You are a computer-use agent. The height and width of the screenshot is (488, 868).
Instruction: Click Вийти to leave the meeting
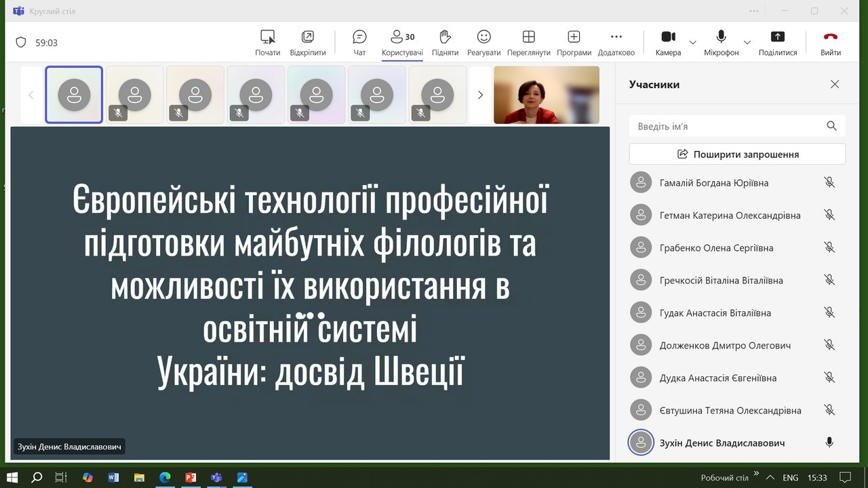(x=830, y=43)
